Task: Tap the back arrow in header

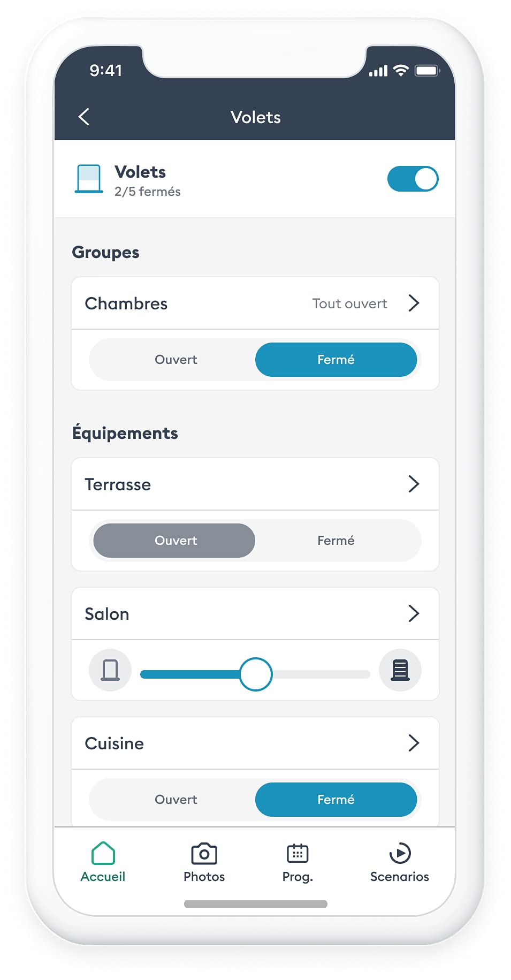Action: coord(84,117)
